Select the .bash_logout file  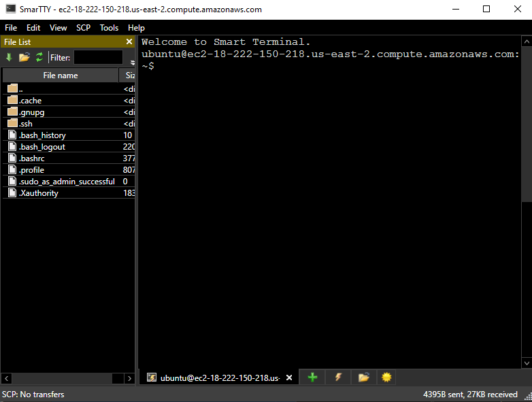pyautogui.click(x=69, y=146)
